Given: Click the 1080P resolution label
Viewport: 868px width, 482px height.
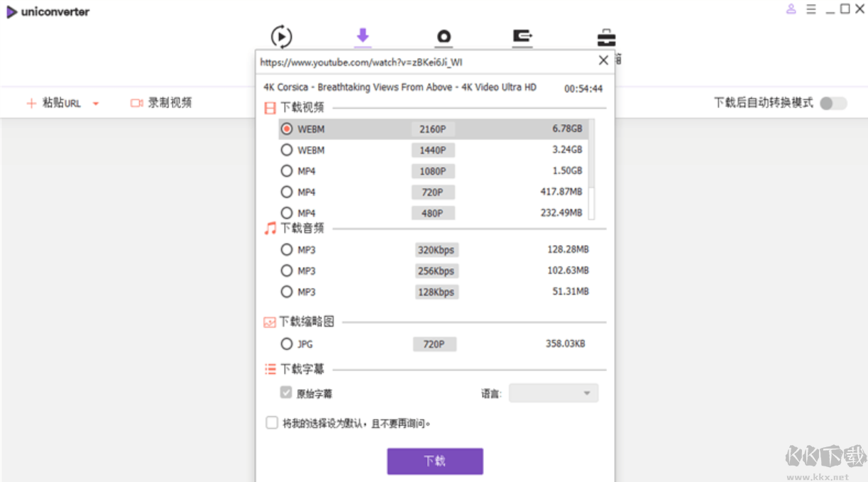Looking at the screenshot, I should [433, 171].
